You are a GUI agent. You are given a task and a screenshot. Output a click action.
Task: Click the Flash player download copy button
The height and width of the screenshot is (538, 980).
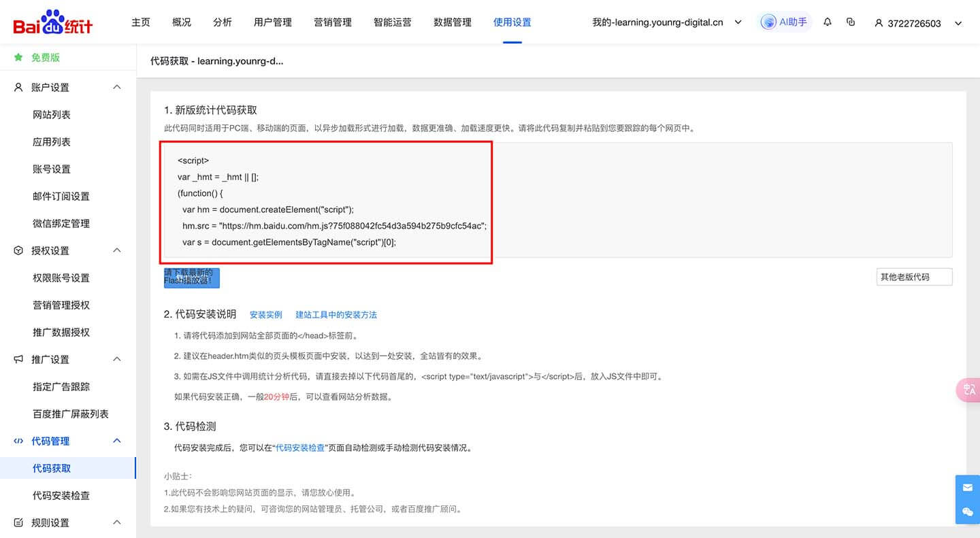coord(192,278)
